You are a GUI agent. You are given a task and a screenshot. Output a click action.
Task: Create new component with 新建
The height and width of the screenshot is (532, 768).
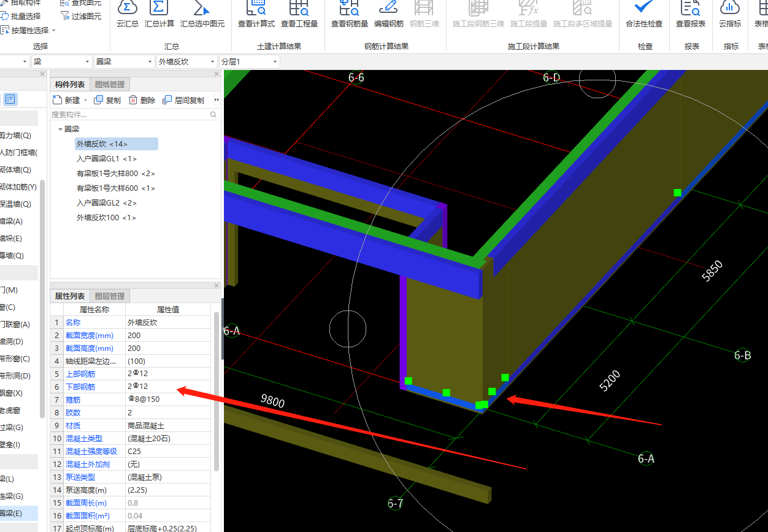(67, 100)
